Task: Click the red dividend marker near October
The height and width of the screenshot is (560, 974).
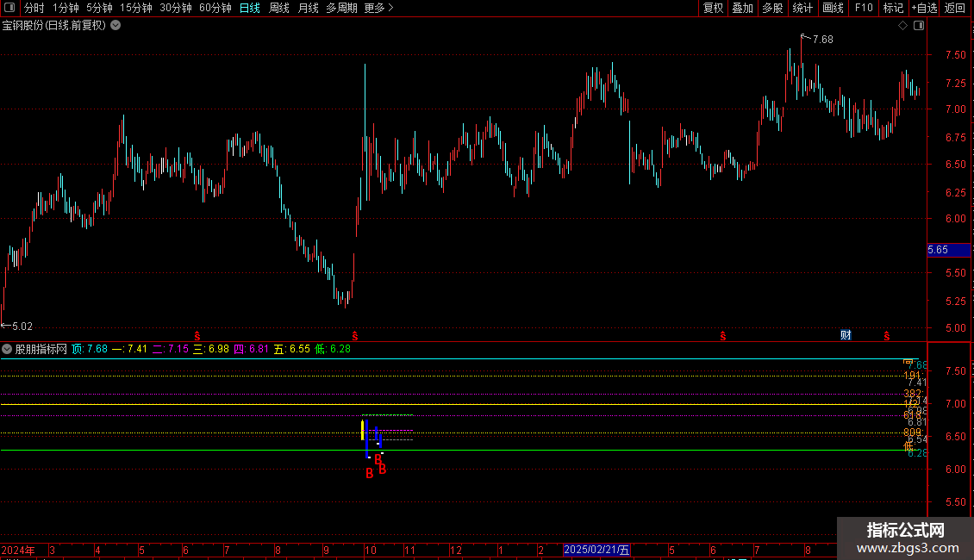Action: coord(355,335)
